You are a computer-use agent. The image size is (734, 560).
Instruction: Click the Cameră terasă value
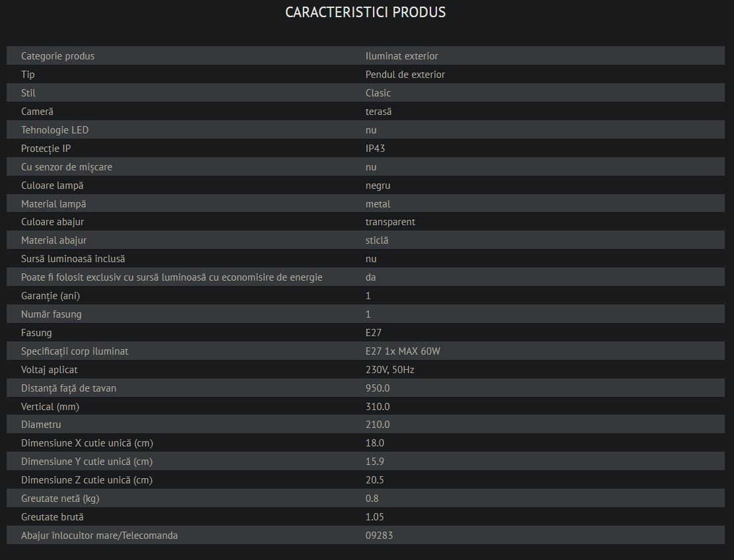(378, 112)
